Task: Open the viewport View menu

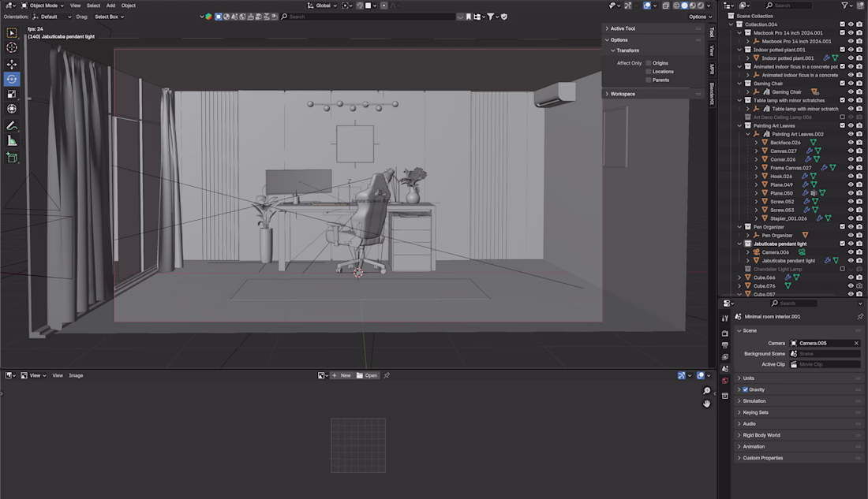Action: (x=75, y=6)
